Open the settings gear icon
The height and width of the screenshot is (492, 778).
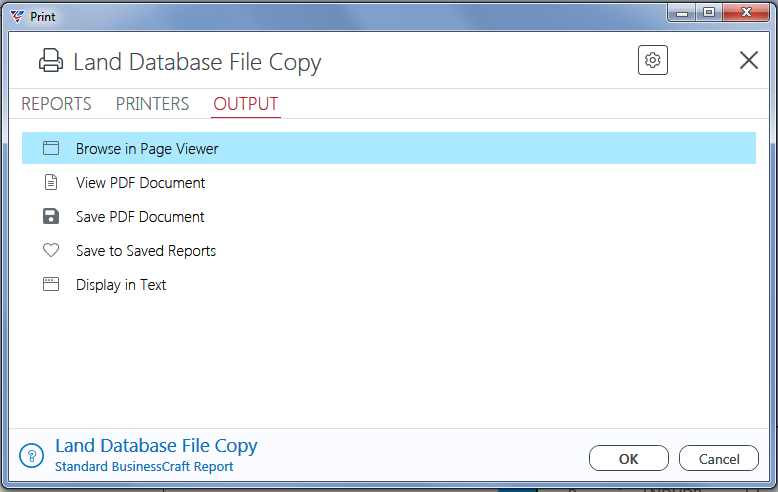tap(652, 60)
